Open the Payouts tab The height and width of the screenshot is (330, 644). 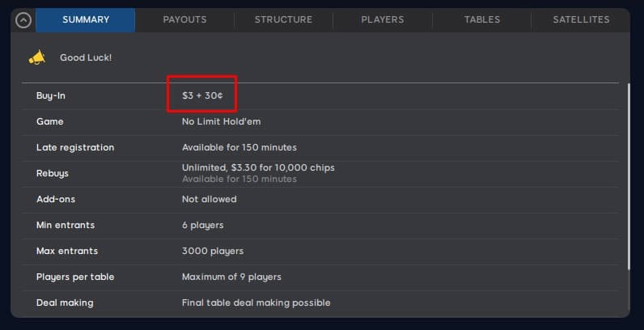pos(184,20)
